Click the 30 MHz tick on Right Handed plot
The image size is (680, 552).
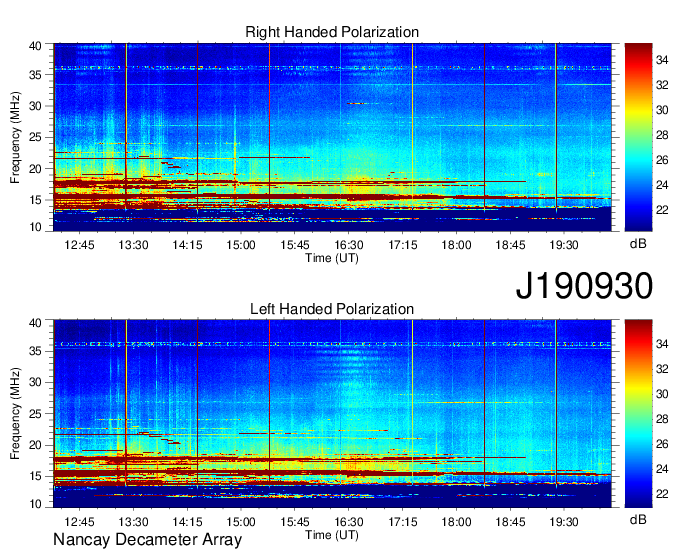36,106
